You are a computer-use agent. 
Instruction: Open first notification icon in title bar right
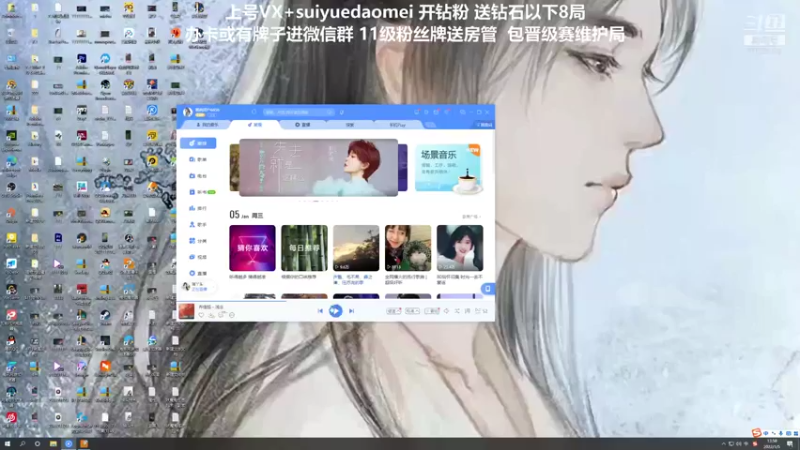click(x=417, y=112)
